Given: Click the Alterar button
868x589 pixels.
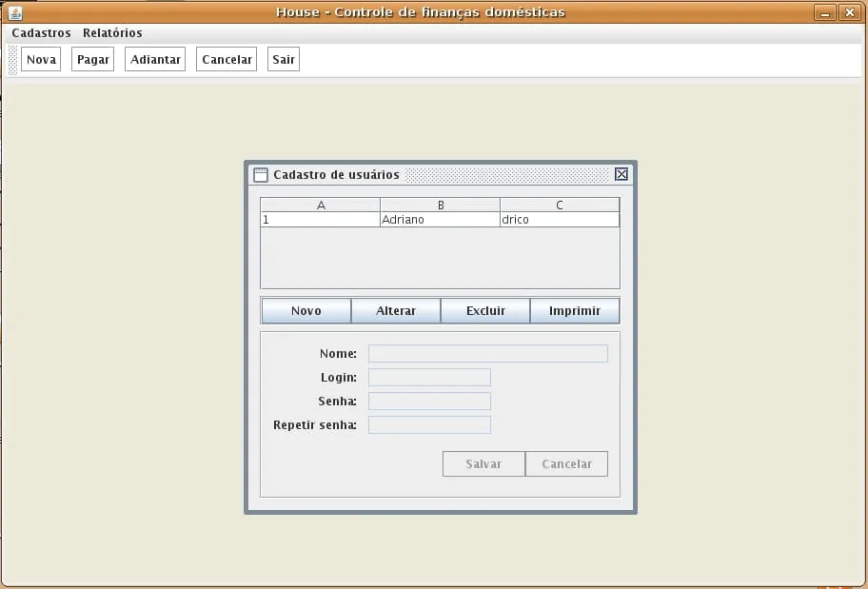Looking at the screenshot, I should coord(396,311).
